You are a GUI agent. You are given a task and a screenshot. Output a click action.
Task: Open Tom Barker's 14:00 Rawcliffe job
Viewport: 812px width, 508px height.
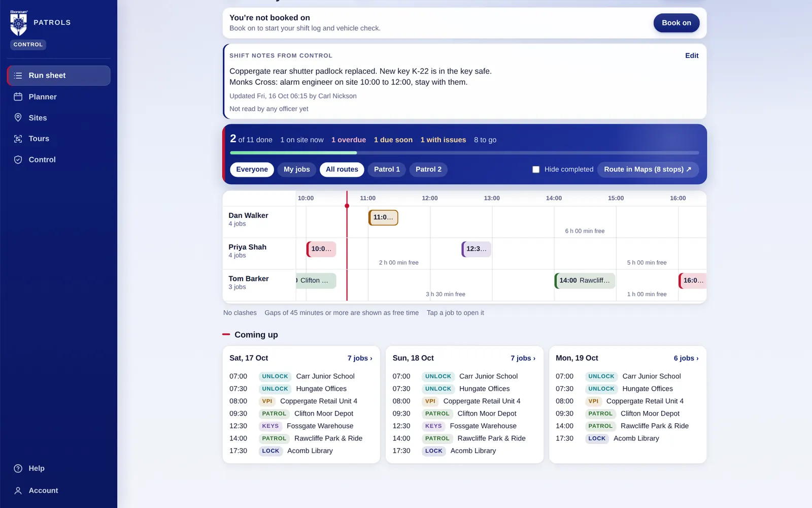pyautogui.click(x=585, y=280)
